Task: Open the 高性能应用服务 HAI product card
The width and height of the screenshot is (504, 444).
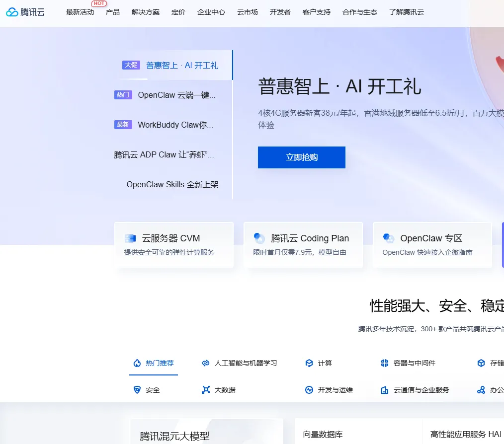Action: point(463,432)
